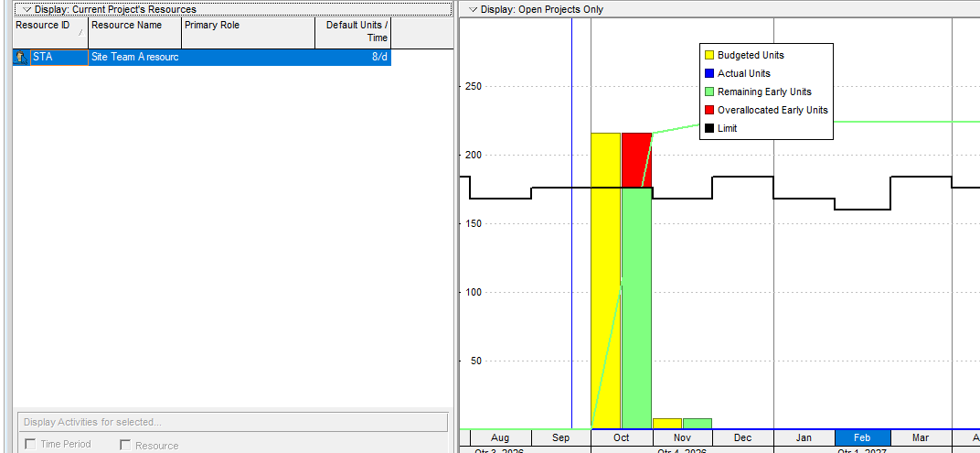The width and height of the screenshot is (980, 453).
Task: Click the Display Activities for selected bar
Action: click(233, 422)
